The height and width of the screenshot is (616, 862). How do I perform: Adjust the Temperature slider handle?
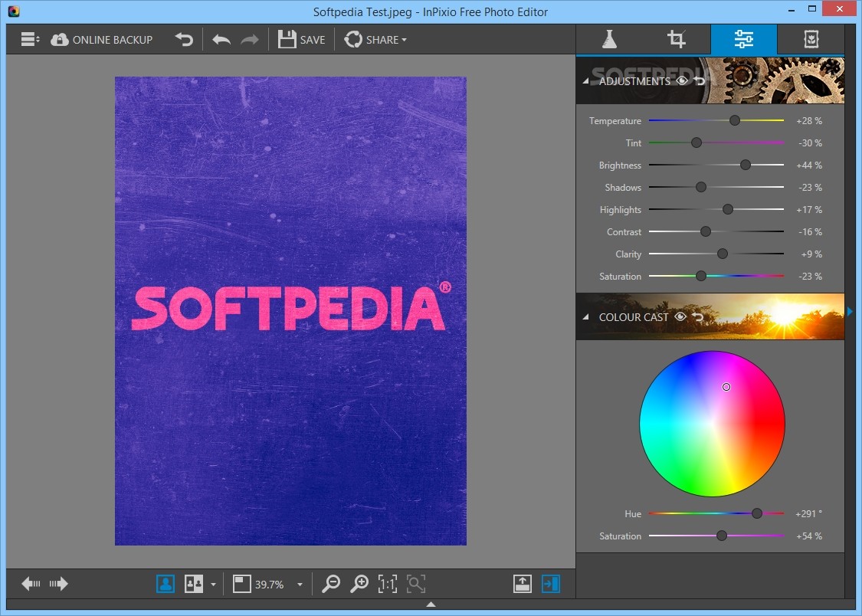(735, 120)
